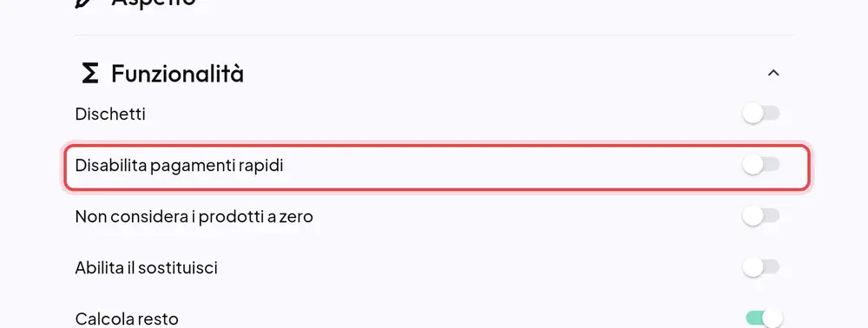Open the Aspetto section heading
Viewport: 868px width, 328px height.
coord(154,3)
